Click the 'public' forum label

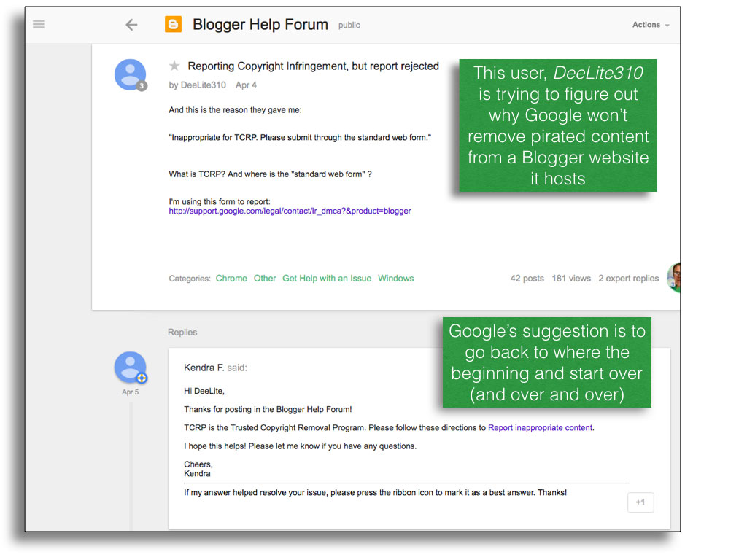pos(349,26)
